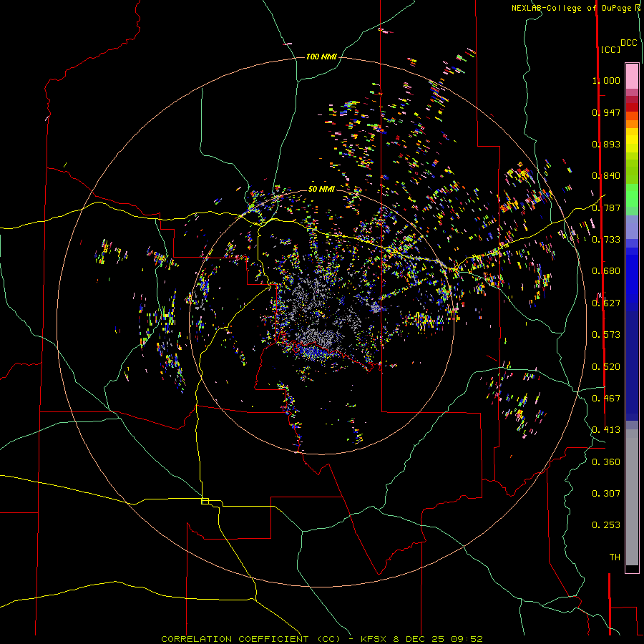Viewport: 644px width, 644px height.
Task: Click the small yellow square marker at the highway junction
Action: (205, 501)
